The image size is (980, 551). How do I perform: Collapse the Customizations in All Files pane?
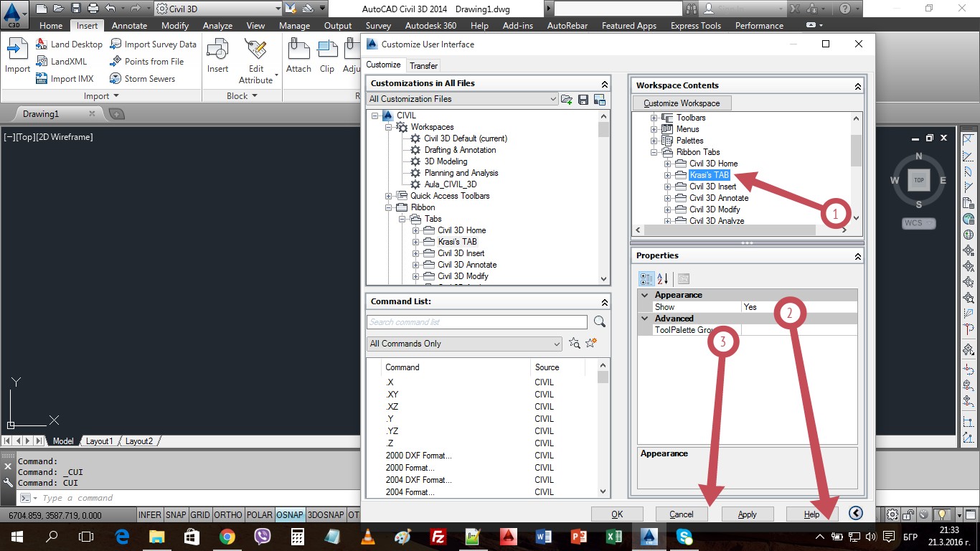(605, 83)
